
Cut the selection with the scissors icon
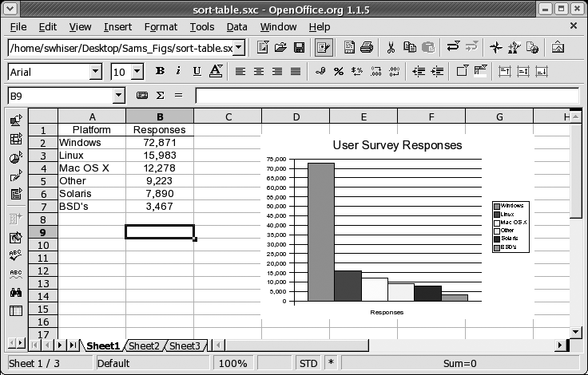(391, 48)
